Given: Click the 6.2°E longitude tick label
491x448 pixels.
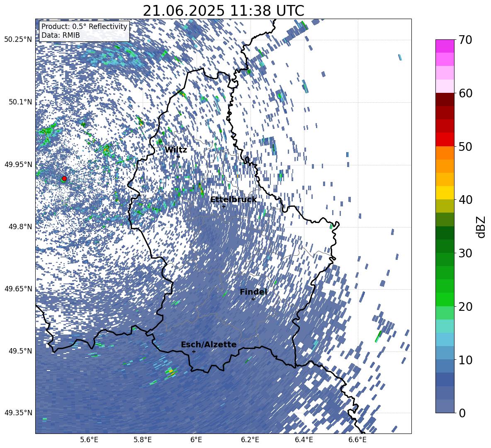Looking at the screenshot, I should 250,440.
